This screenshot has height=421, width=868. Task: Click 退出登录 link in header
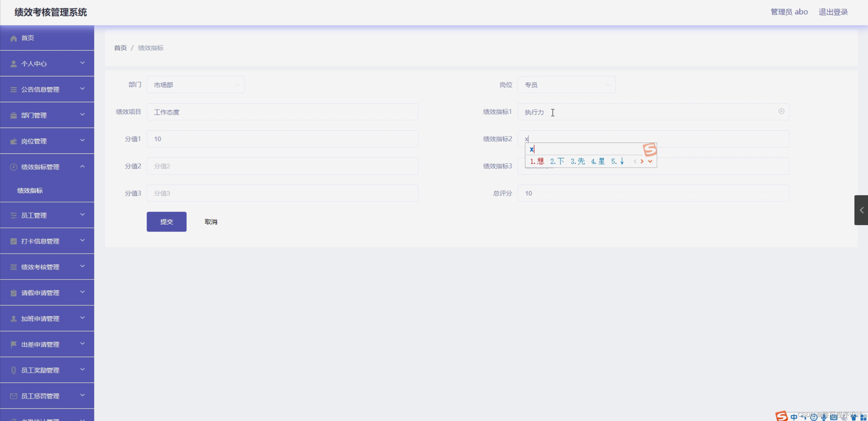coord(833,12)
